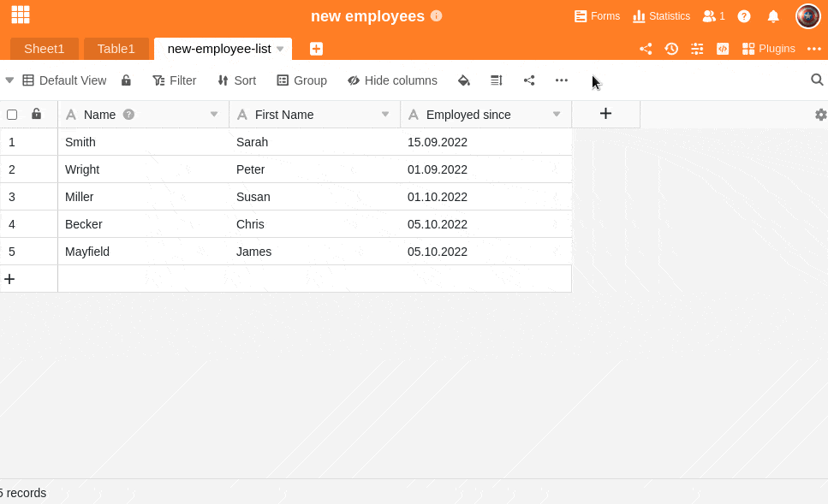Expand the new-employee-list tab dropdown
The width and height of the screenshot is (828, 504).
click(x=280, y=49)
